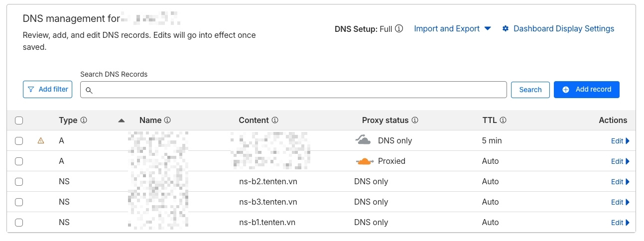
Task: Click the orange Proxied cloud icon
Action: (x=365, y=161)
